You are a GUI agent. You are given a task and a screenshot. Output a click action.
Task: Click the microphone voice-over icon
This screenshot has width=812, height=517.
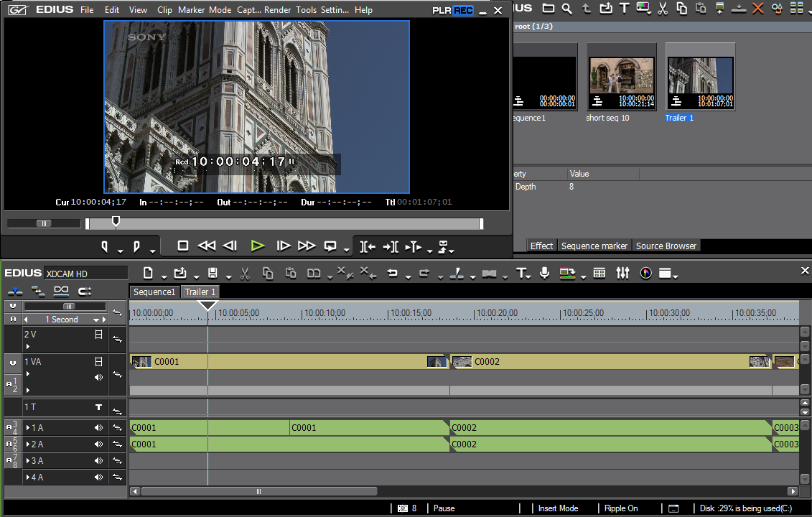click(545, 273)
